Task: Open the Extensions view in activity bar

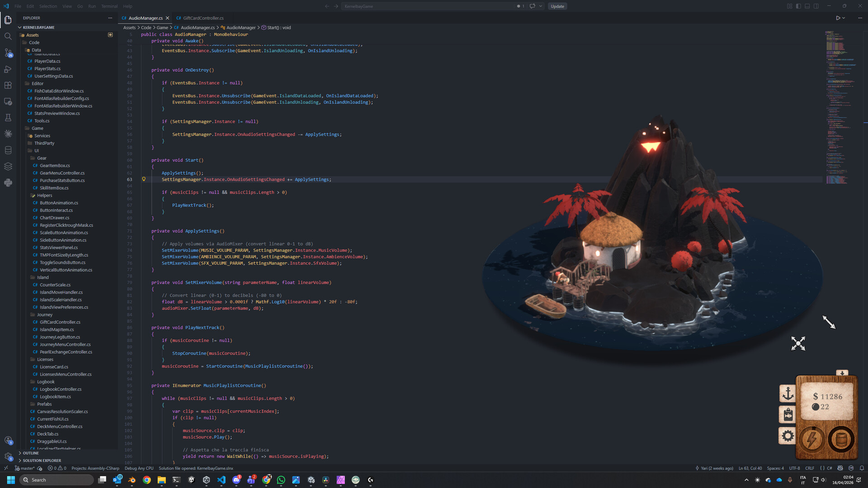Action: [x=8, y=85]
